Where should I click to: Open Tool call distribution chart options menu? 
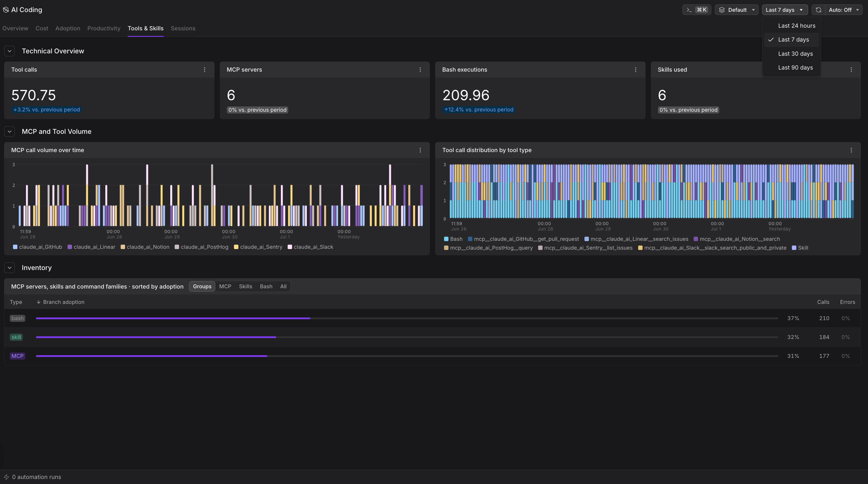pyautogui.click(x=851, y=150)
